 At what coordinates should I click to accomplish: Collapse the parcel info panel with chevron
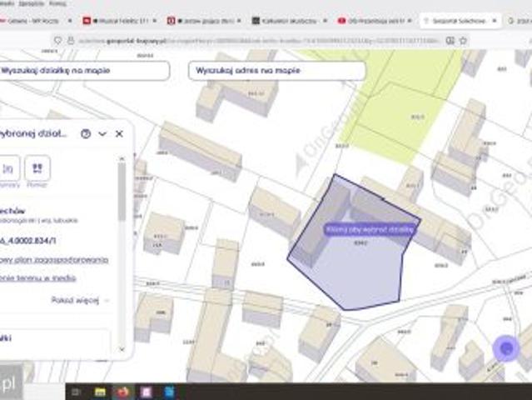click(102, 133)
